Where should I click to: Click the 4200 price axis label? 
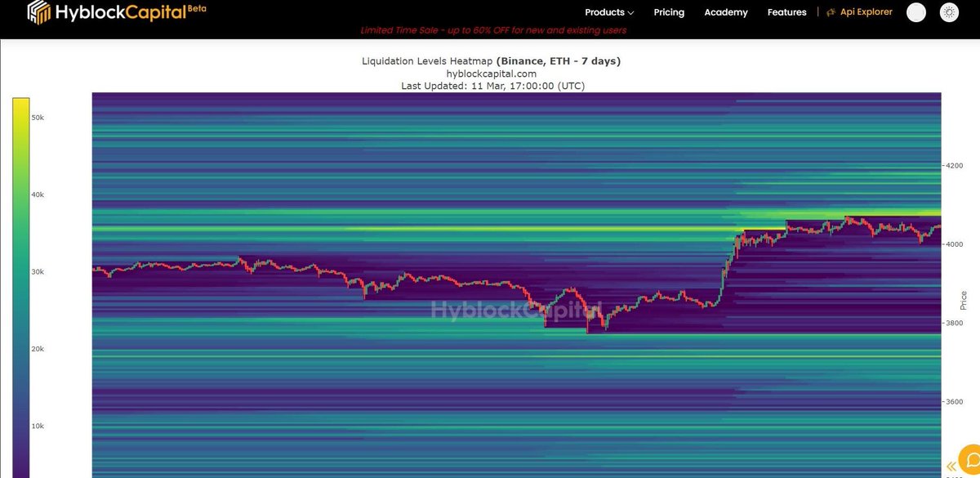coord(955,166)
